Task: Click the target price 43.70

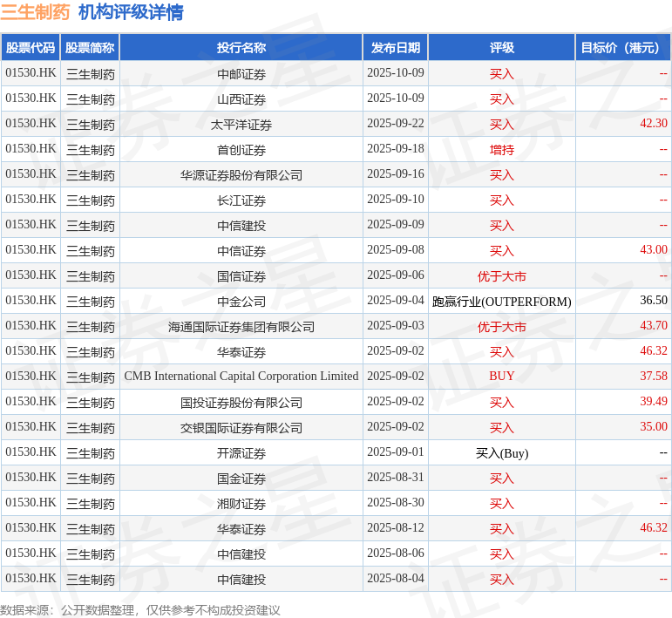Action: 654,326
